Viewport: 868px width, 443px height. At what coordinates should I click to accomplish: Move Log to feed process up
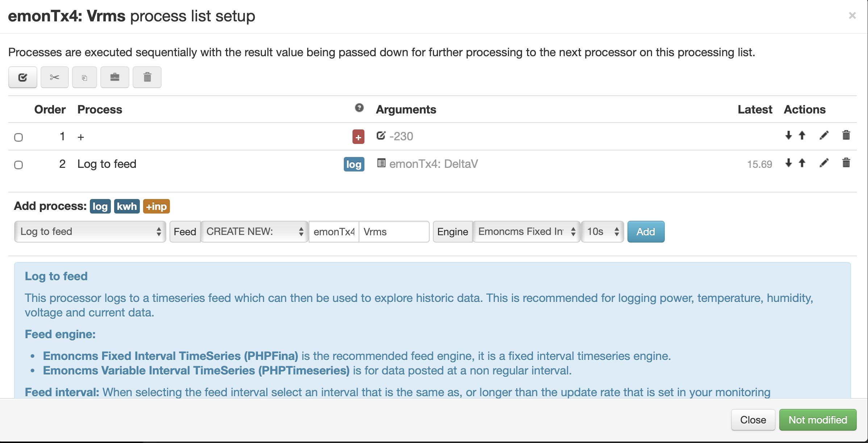coord(802,163)
